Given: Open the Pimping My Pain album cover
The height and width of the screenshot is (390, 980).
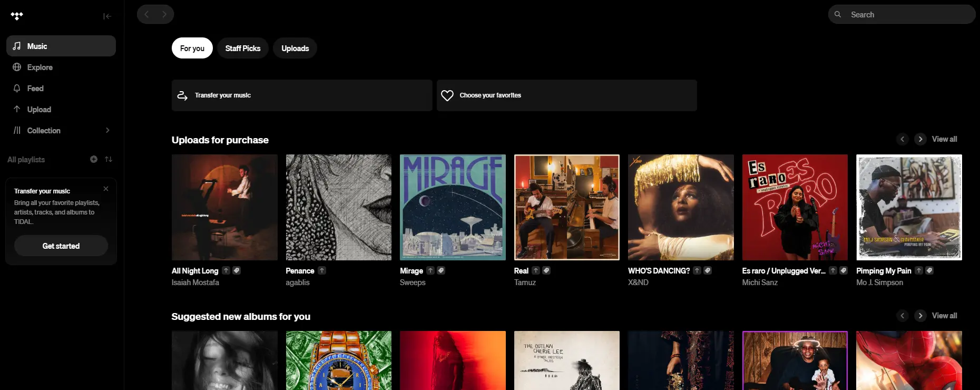Looking at the screenshot, I should 909,207.
